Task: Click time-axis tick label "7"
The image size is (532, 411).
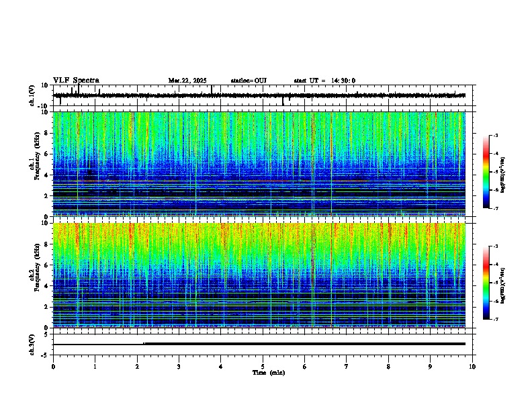Action: 347,367
